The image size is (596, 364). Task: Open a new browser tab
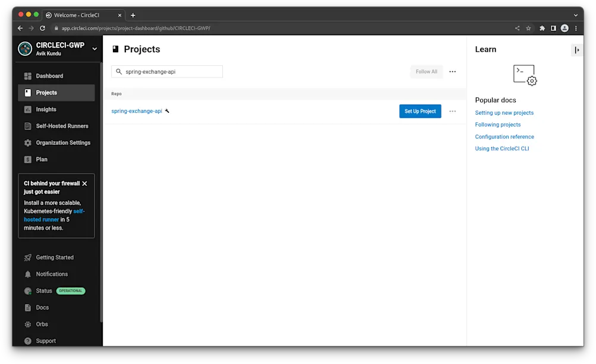click(x=133, y=15)
